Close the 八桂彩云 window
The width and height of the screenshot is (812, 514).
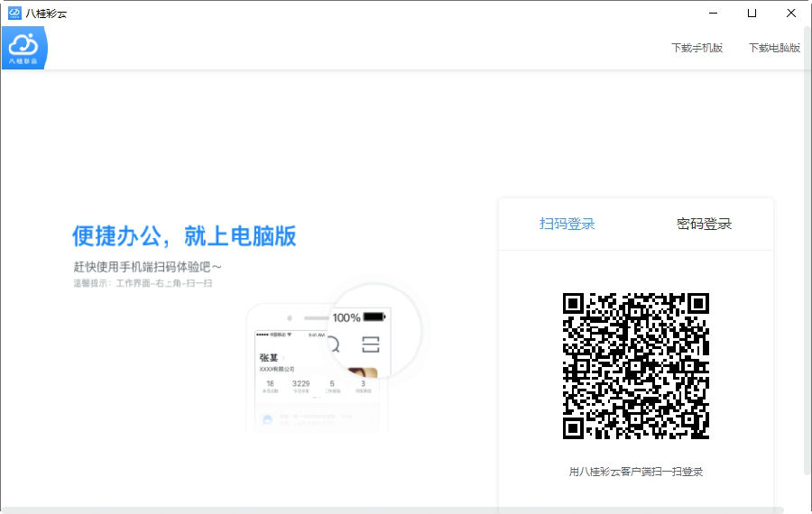(791, 13)
